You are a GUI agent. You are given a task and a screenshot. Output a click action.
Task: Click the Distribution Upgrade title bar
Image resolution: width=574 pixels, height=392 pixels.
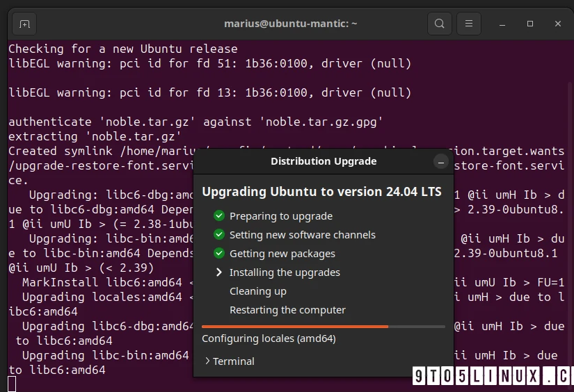click(324, 161)
